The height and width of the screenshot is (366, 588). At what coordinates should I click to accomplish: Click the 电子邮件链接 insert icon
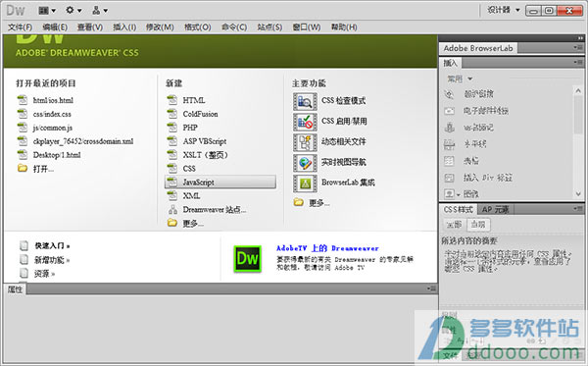(449, 111)
